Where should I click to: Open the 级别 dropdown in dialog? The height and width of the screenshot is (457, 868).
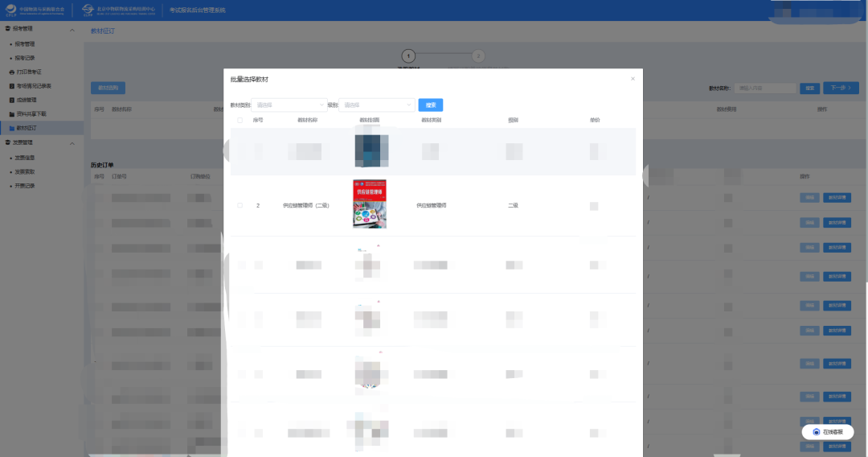(376, 105)
